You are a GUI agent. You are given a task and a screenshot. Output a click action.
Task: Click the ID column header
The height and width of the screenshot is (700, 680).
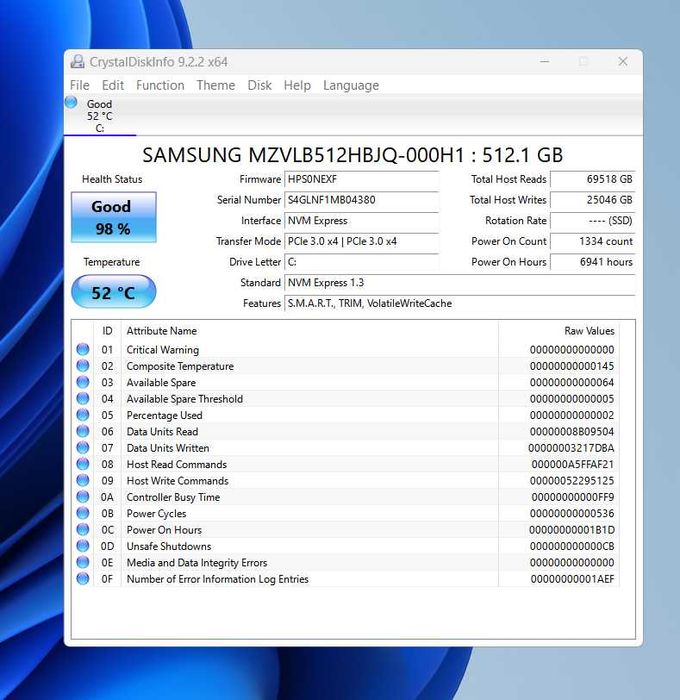click(x=107, y=331)
